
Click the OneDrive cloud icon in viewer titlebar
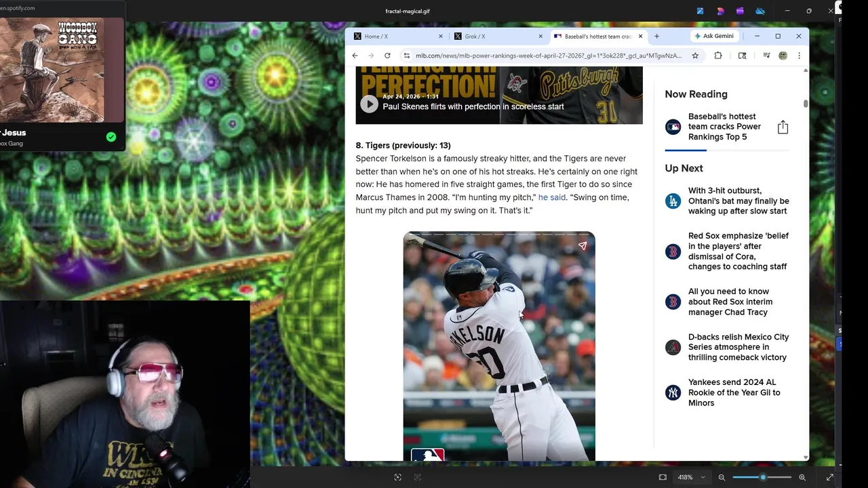click(x=760, y=11)
